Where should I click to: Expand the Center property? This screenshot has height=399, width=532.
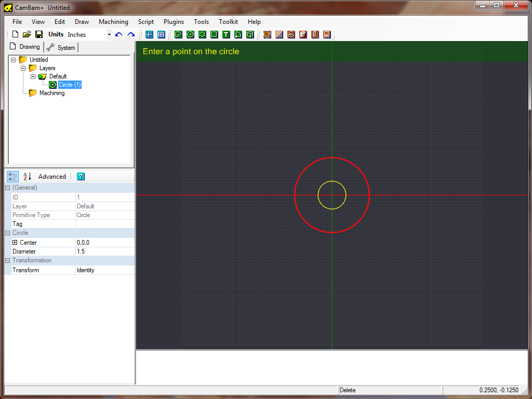(x=15, y=243)
